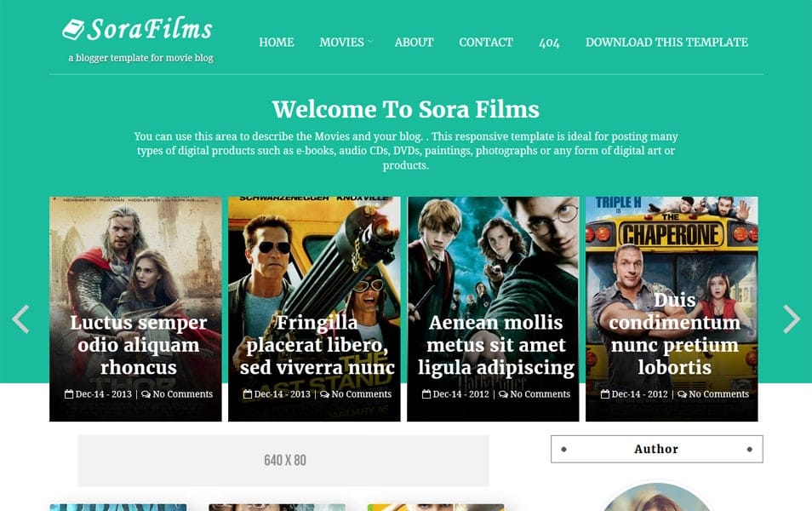Select HOME in the navigation bar
This screenshot has width=812, height=511.
276,41
